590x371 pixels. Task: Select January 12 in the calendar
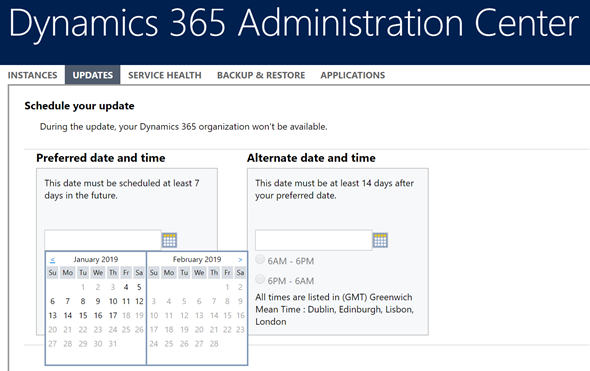(139, 301)
